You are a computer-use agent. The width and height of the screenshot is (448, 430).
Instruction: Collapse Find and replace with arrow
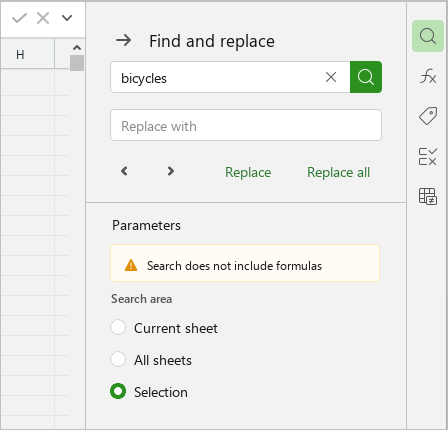[124, 41]
